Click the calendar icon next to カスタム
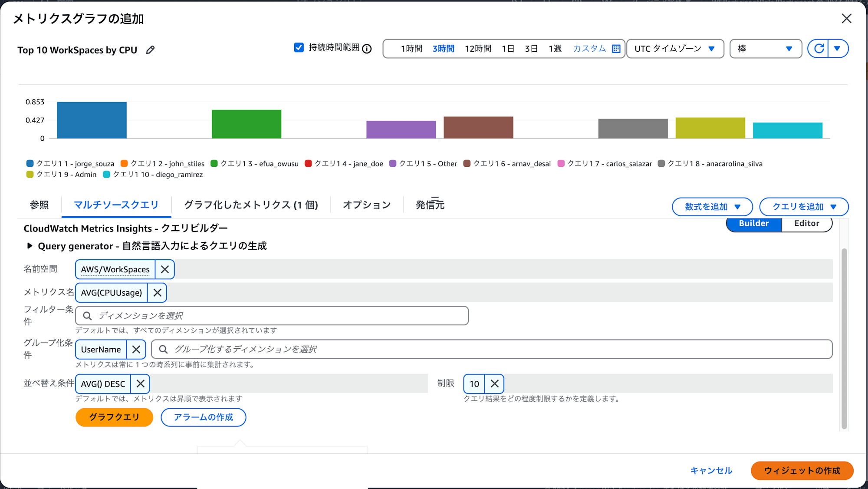The height and width of the screenshot is (489, 868). (616, 49)
